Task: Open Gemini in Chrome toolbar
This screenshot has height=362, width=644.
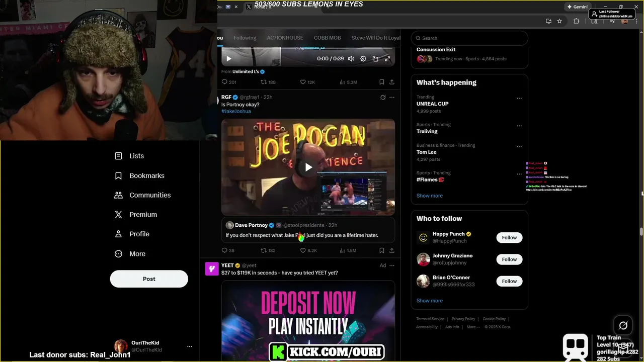Action: (577, 7)
